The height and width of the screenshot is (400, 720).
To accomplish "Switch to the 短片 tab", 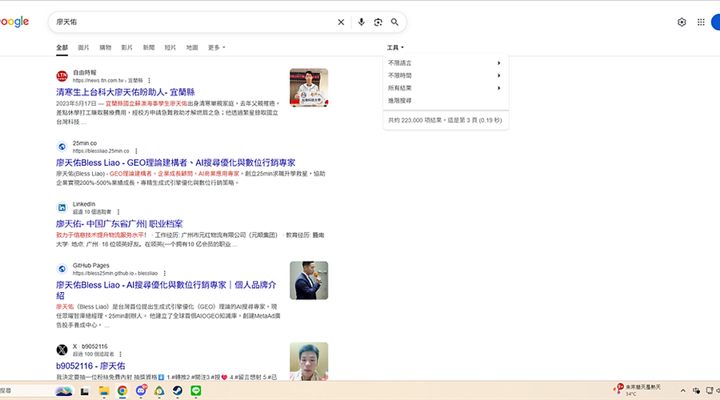I will point(170,47).
